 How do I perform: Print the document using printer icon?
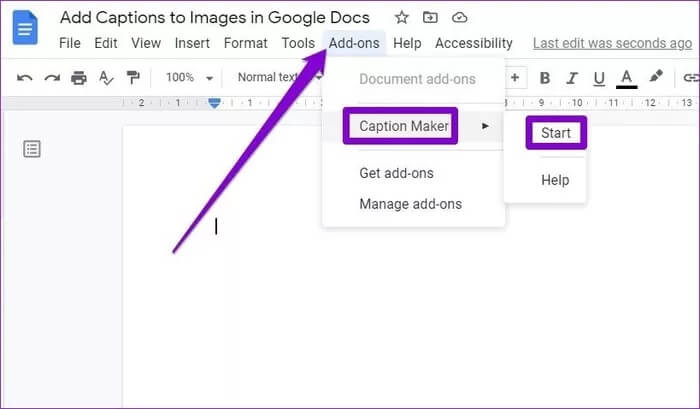point(79,78)
